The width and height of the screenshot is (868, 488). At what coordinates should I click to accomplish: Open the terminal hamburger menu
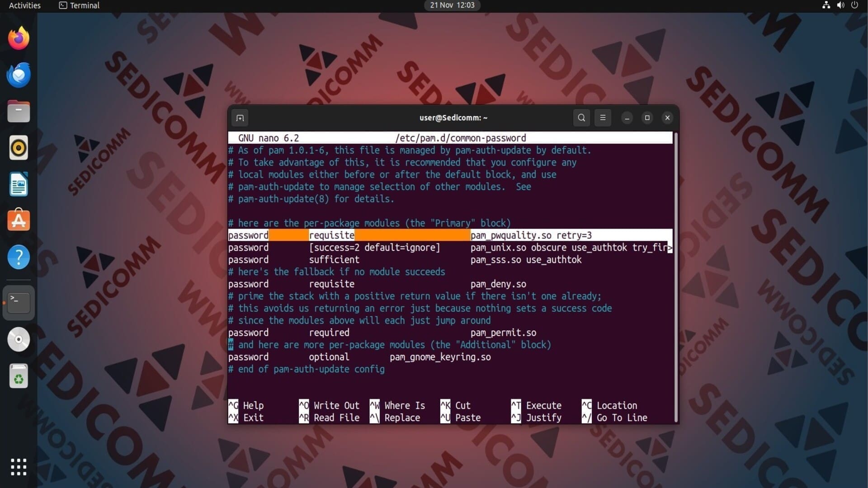pos(603,118)
